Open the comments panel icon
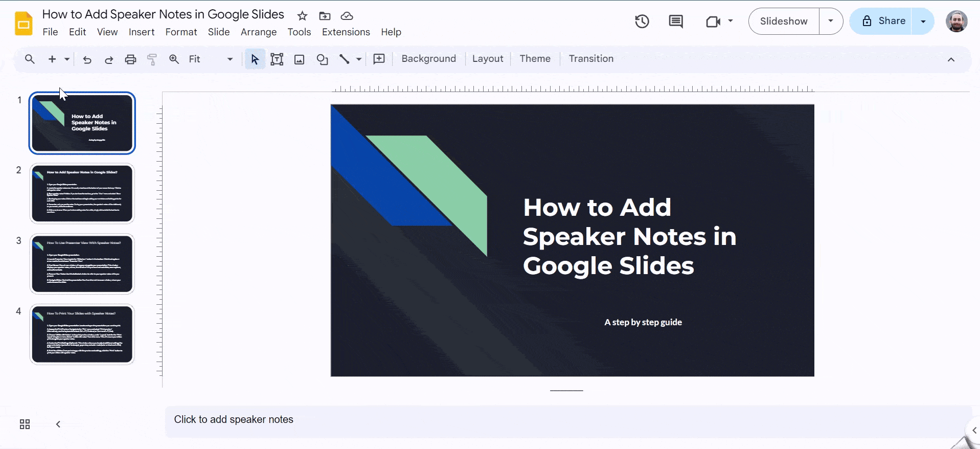This screenshot has height=449, width=980. point(675,21)
